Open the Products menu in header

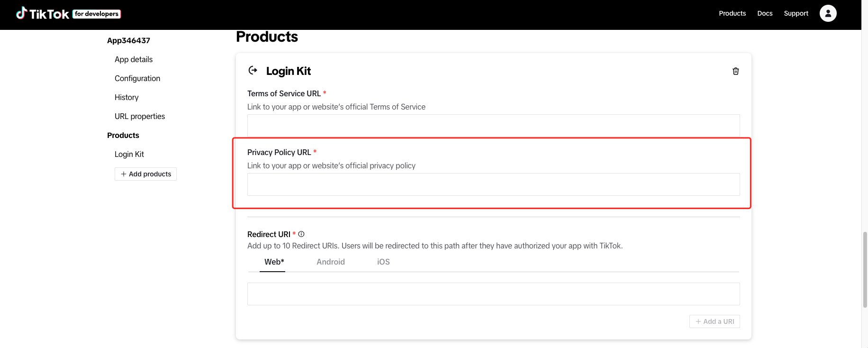point(732,13)
